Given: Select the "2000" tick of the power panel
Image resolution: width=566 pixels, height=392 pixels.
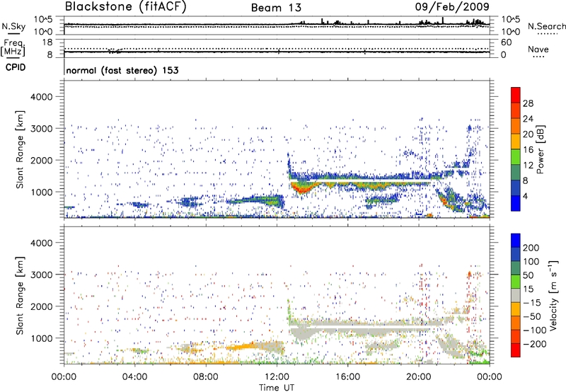Looking at the screenshot, I should pyautogui.click(x=42, y=160).
